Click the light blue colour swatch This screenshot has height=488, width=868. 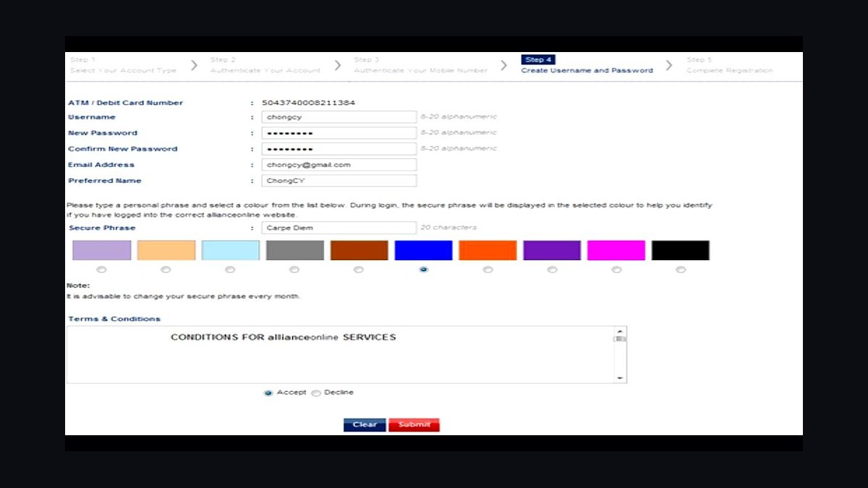(230, 250)
